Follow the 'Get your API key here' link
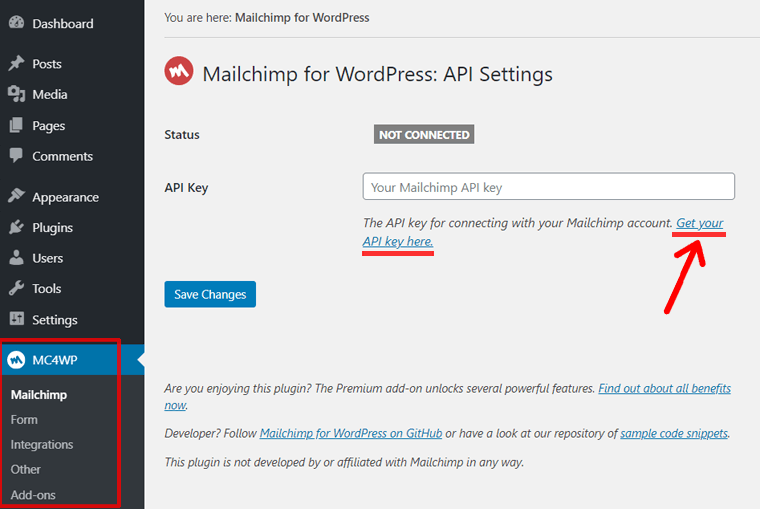760x509 pixels. click(699, 223)
